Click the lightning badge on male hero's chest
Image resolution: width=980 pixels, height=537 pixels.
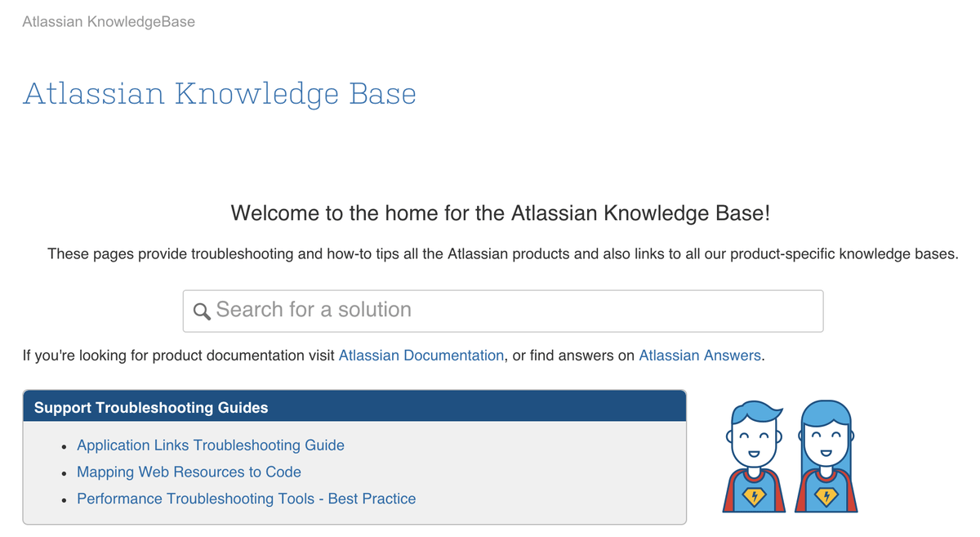(x=753, y=496)
